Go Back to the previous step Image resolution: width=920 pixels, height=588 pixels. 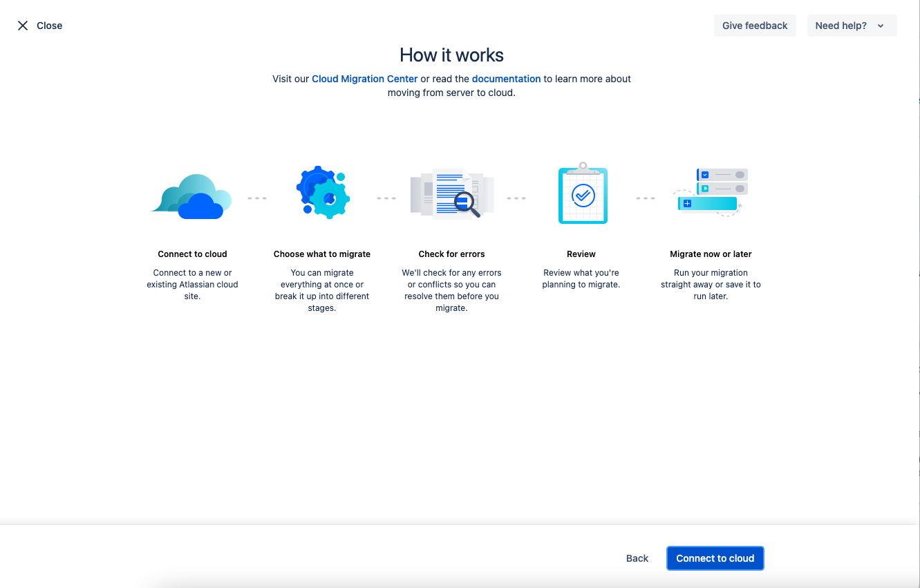[x=637, y=558]
